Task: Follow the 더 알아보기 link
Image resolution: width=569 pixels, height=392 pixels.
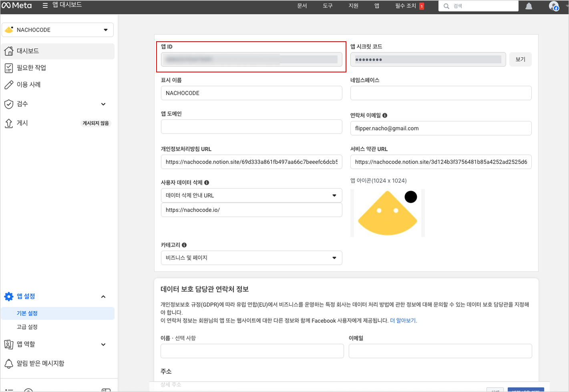Action: coord(403,320)
